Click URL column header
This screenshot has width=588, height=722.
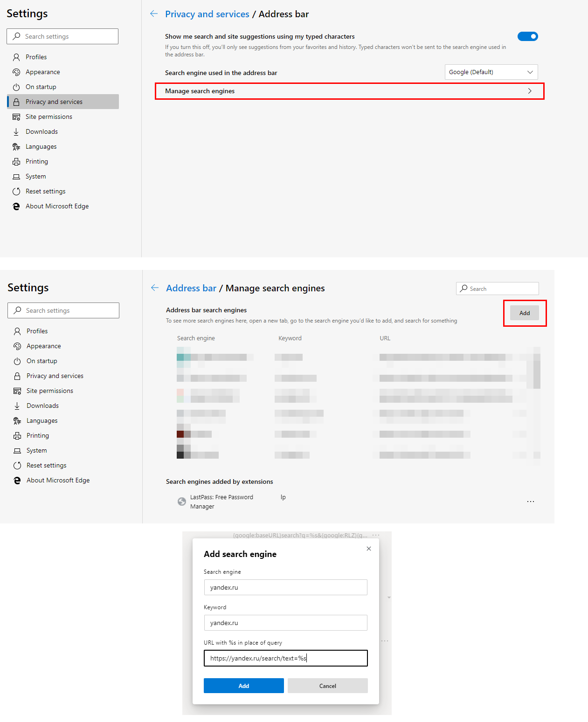pos(385,338)
